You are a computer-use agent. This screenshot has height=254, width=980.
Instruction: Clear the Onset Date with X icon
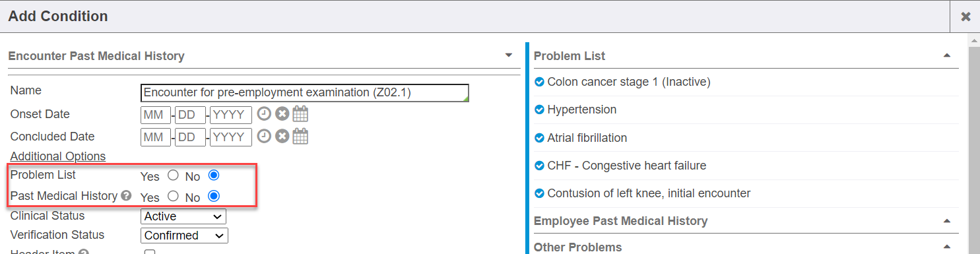[x=282, y=114]
